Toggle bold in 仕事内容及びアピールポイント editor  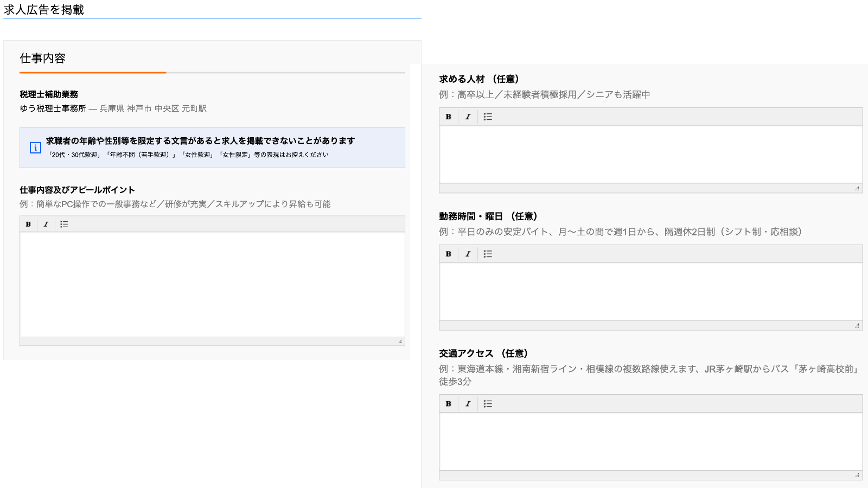[28, 224]
